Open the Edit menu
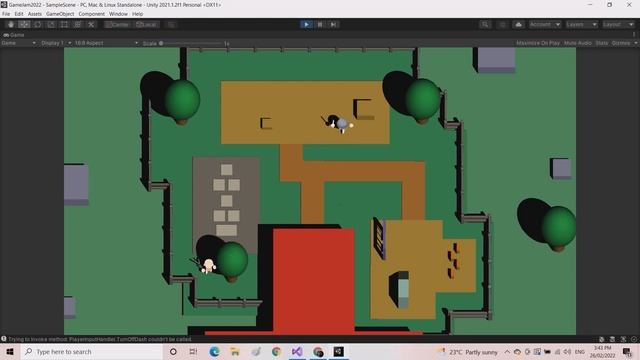 click(19, 14)
